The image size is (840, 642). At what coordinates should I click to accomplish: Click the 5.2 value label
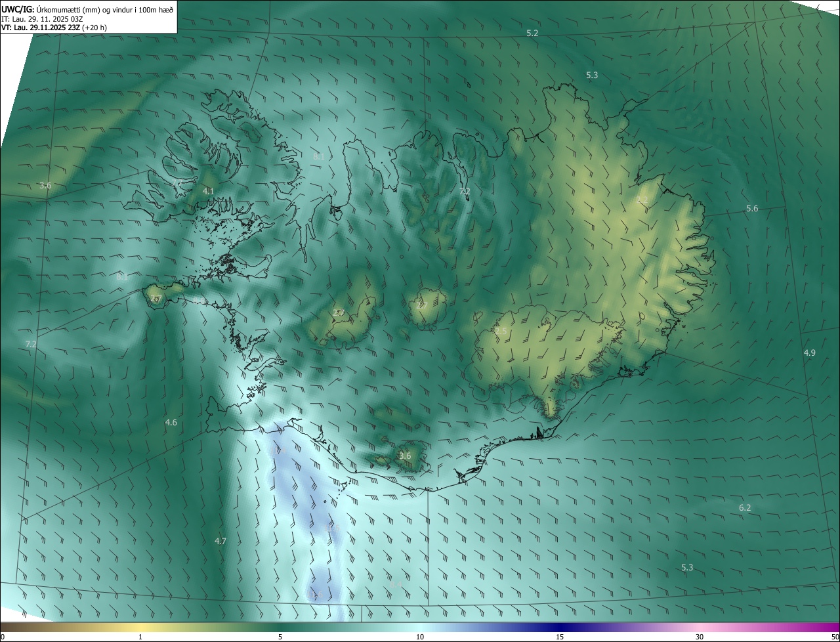(x=532, y=33)
